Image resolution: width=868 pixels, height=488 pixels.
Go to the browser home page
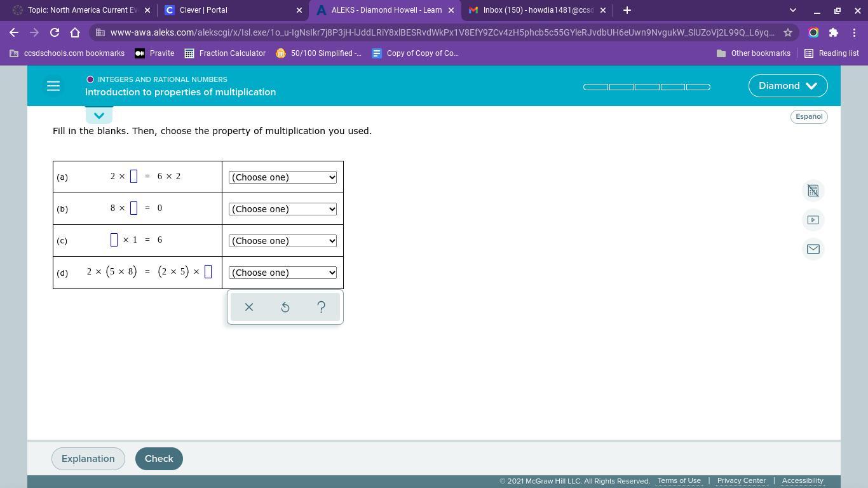coord(75,32)
